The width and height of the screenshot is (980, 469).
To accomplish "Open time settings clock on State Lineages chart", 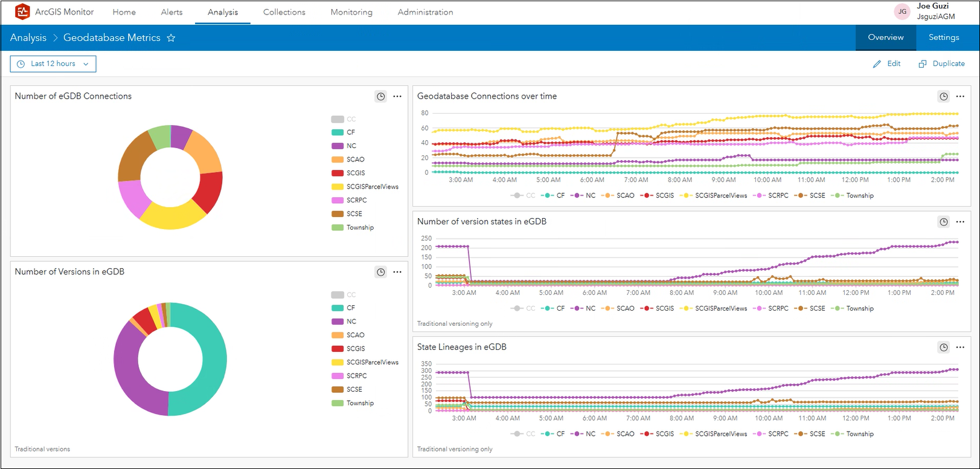I will tap(943, 348).
